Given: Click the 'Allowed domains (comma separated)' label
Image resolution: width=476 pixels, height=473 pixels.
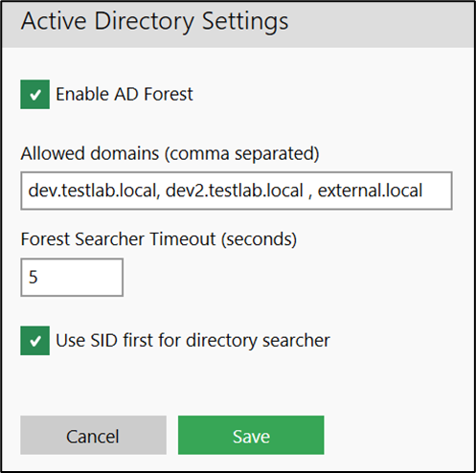Looking at the screenshot, I should 170,154.
